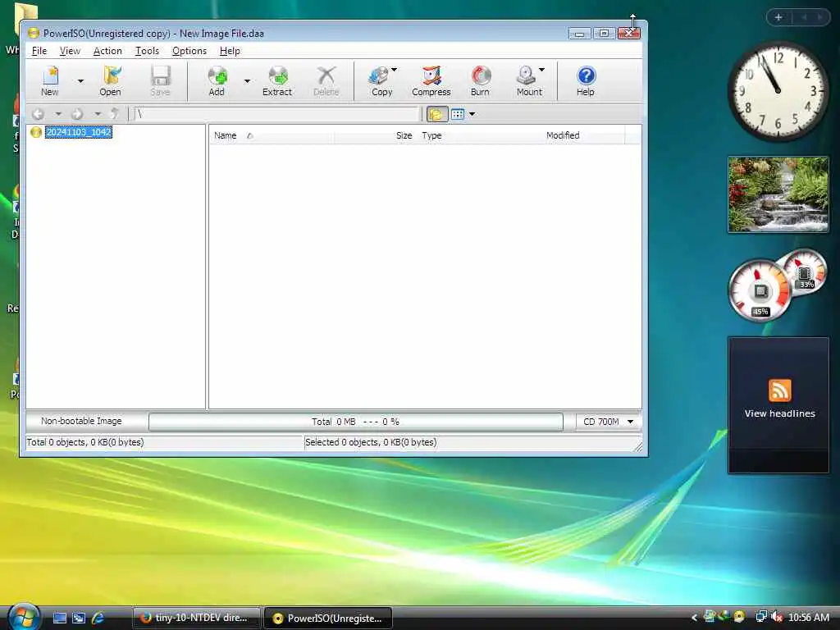Click the Compress toolbar icon
This screenshot has height=630, width=840.
pos(431,81)
